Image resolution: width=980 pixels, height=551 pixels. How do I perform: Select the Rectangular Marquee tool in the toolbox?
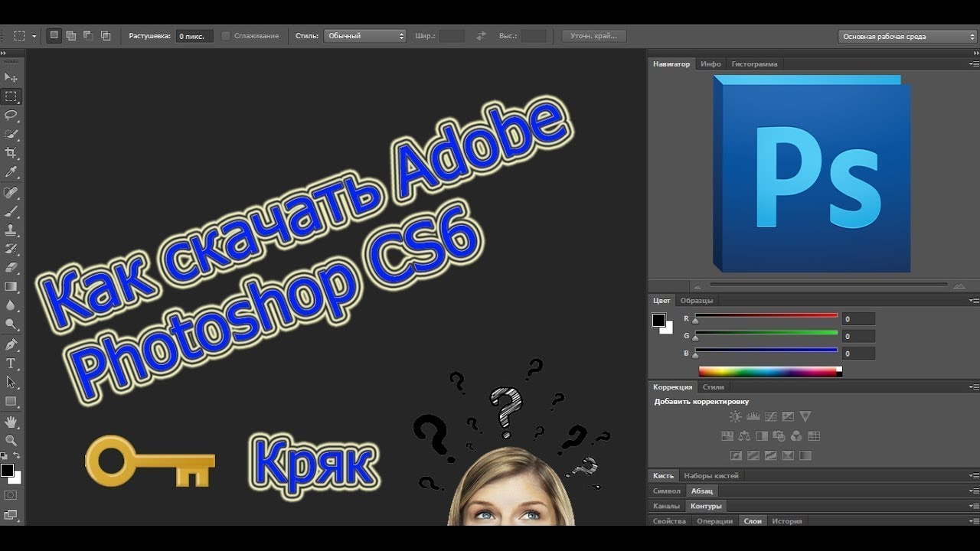pos(11,96)
